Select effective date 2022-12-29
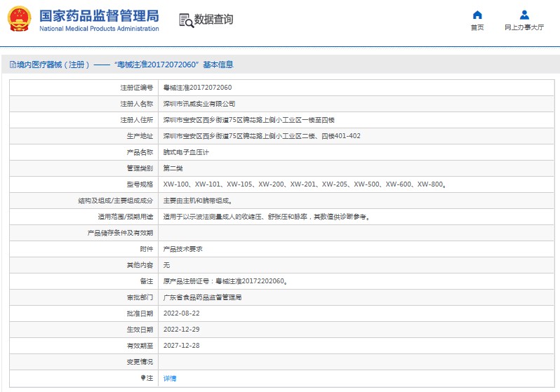 pos(182,330)
